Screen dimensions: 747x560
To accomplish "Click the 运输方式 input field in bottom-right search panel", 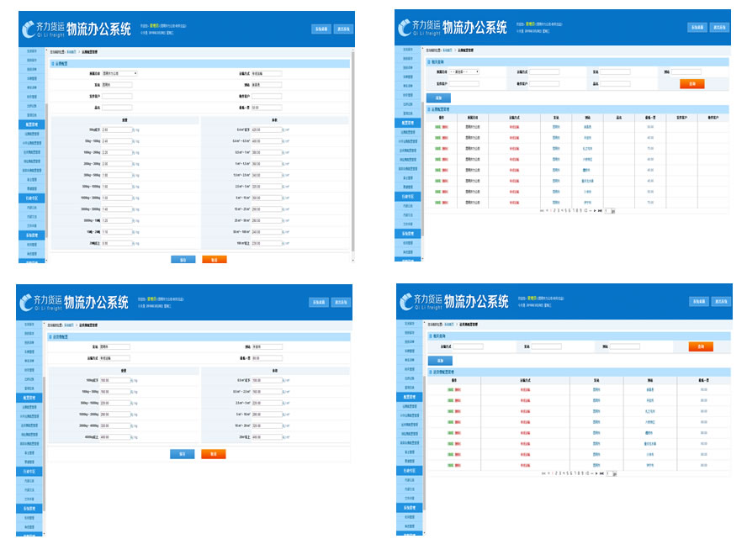I will (469, 346).
